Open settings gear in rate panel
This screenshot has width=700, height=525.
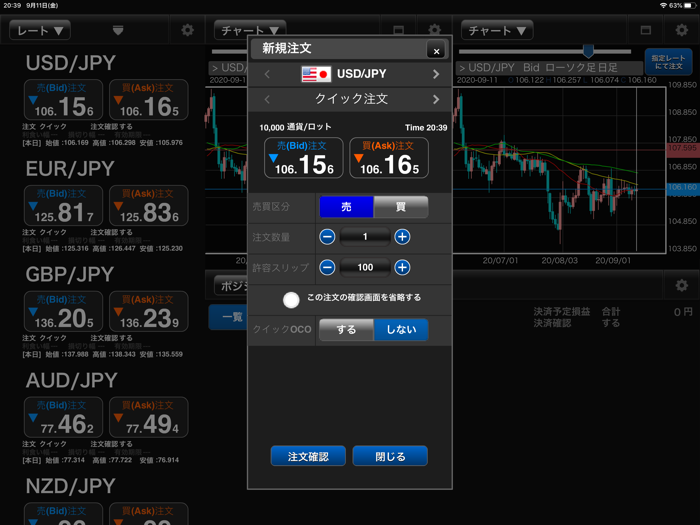tap(187, 31)
